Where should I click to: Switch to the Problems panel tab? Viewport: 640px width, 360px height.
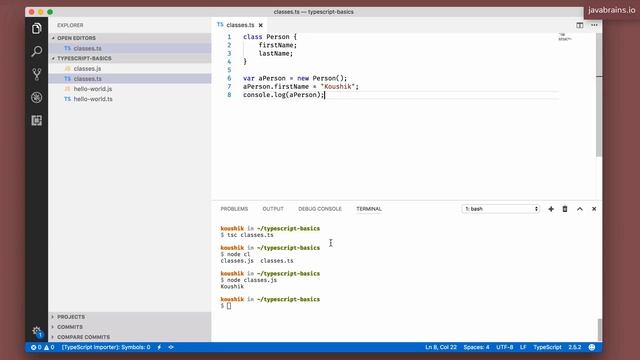(234, 209)
